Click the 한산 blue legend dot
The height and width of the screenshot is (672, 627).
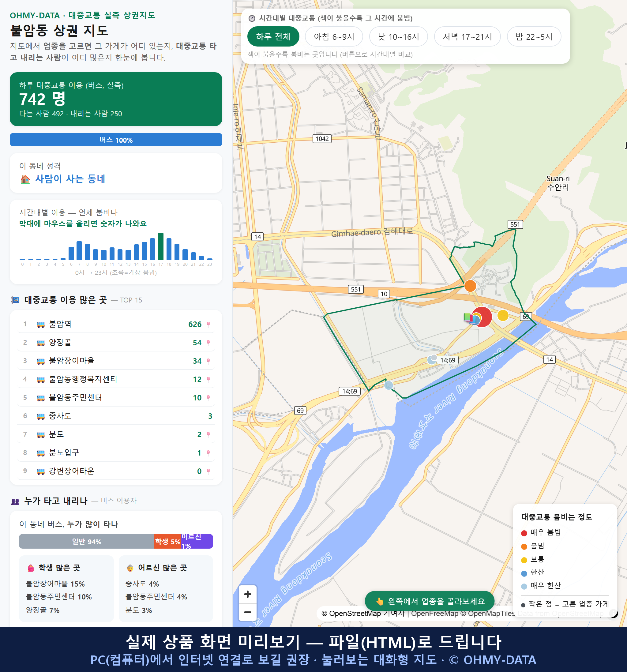tap(524, 573)
